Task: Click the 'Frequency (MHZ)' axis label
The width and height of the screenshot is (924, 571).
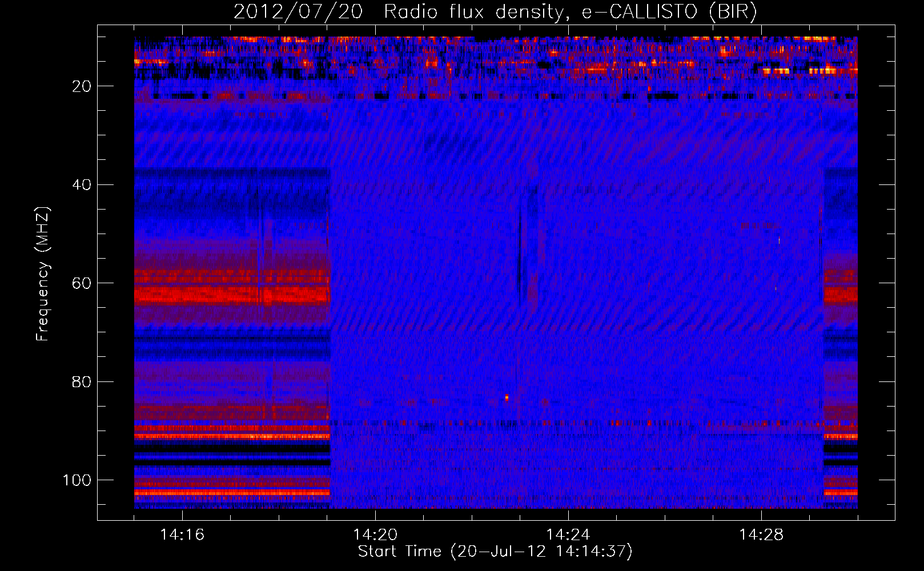Action: 43,274
